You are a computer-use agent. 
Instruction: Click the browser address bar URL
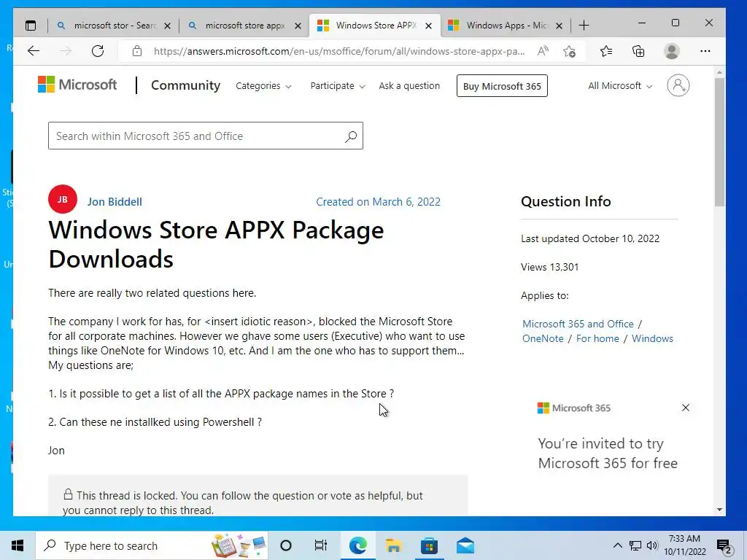click(339, 52)
